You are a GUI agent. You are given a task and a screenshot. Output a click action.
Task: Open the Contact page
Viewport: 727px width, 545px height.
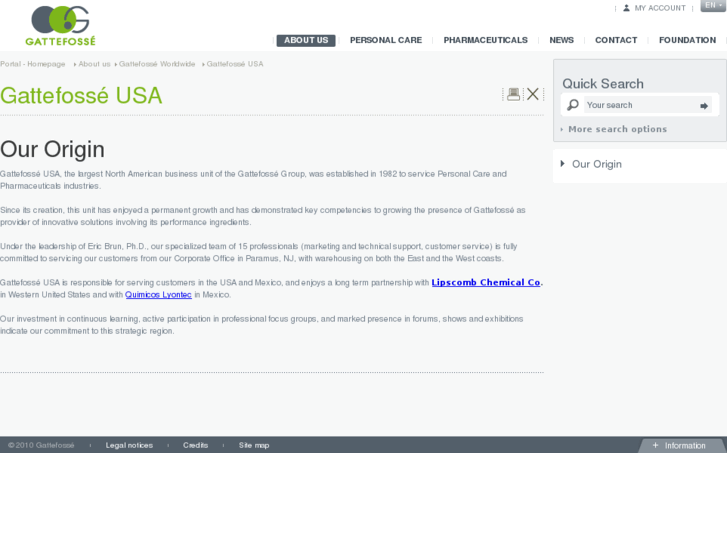[x=616, y=40]
